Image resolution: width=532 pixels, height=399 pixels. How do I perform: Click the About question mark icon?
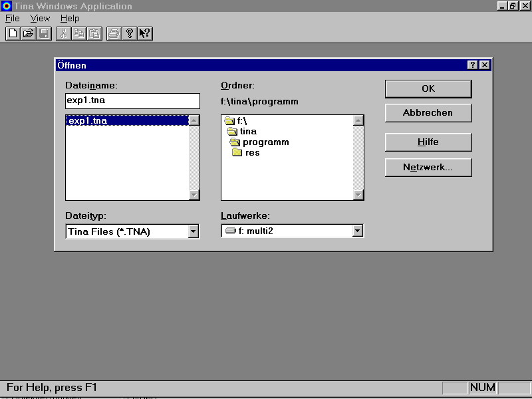pos(130,33)
